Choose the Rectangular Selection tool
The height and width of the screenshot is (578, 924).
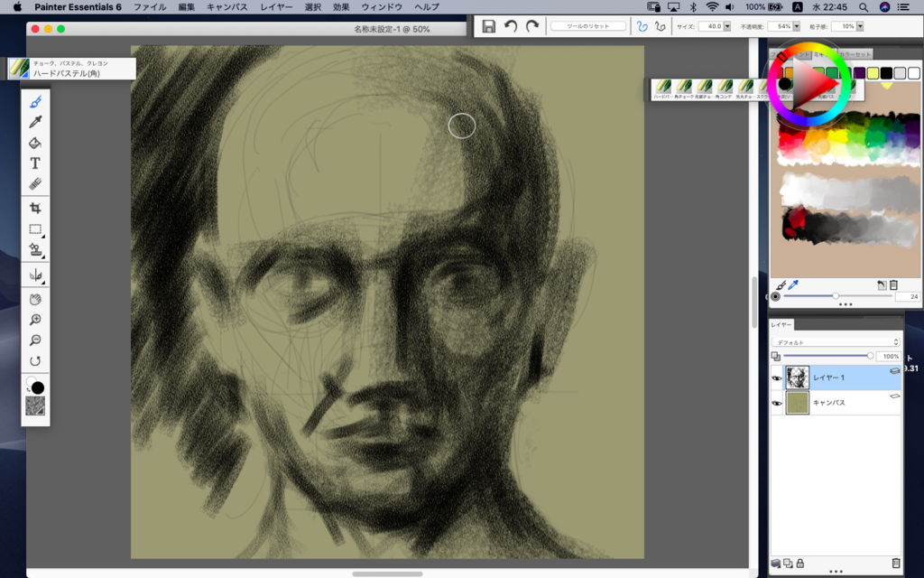click(35, 228)
